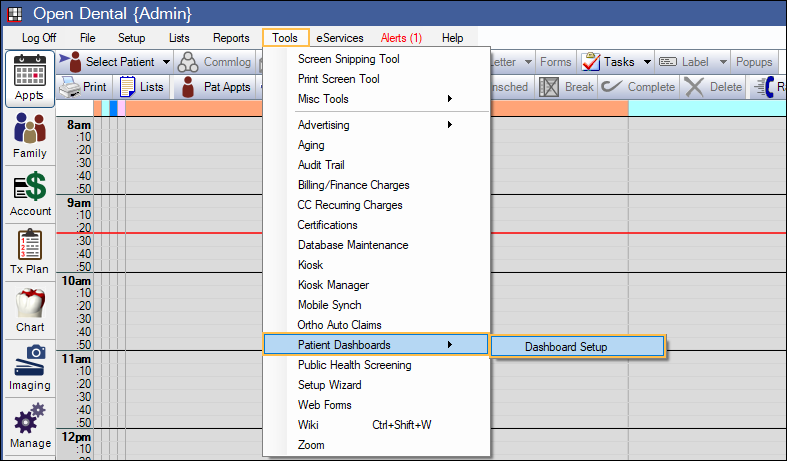
Task: Click the Complete checkmark icon
Action: (x=612, y=86)
